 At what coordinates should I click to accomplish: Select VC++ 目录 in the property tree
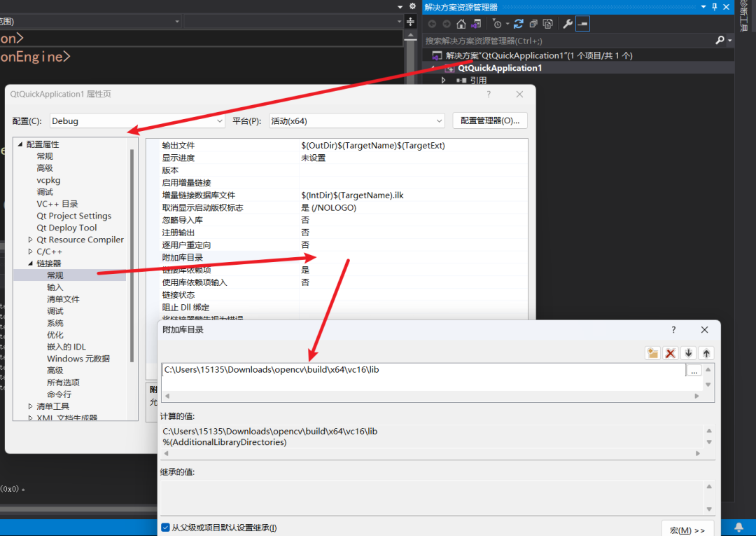pos(57,204)
